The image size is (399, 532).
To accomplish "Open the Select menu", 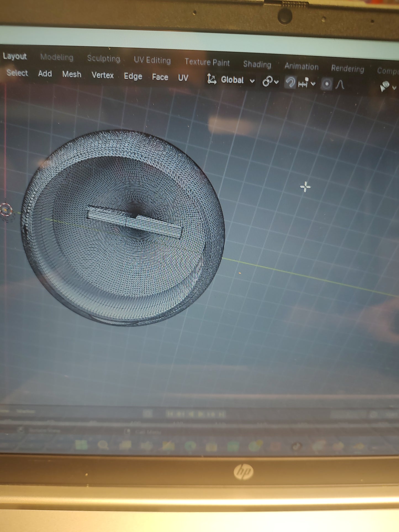I will pyautogui.click(x=17, y=73).
